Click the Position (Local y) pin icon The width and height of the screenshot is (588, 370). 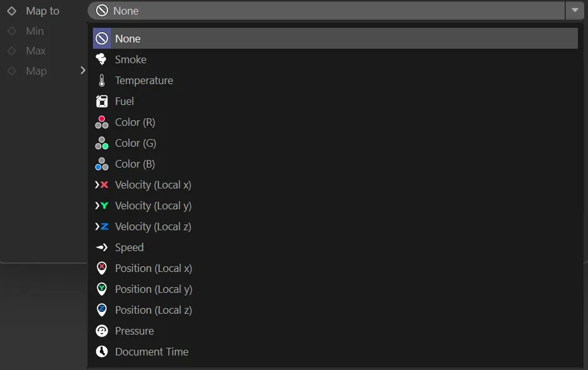pyautogui.click(x=102, y=289)
